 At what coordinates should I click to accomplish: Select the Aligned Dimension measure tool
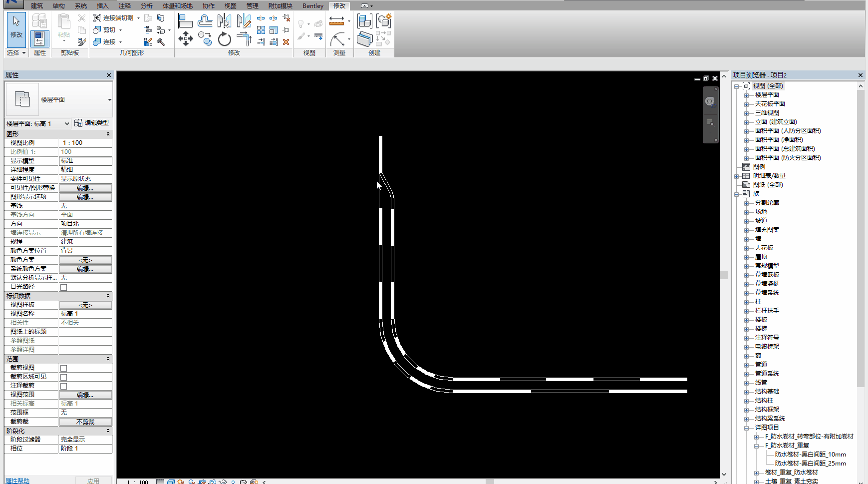(336, 21)
